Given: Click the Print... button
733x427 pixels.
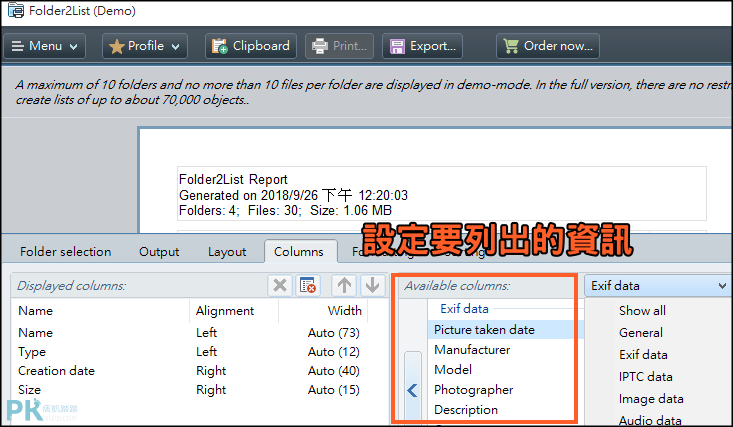Looking at the screenshot, I should pos(339,46).
